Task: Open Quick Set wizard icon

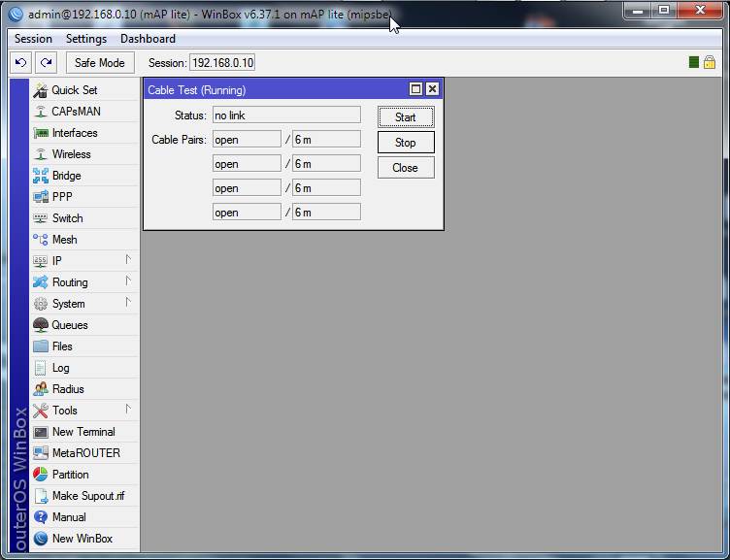Action: point(41,90)
